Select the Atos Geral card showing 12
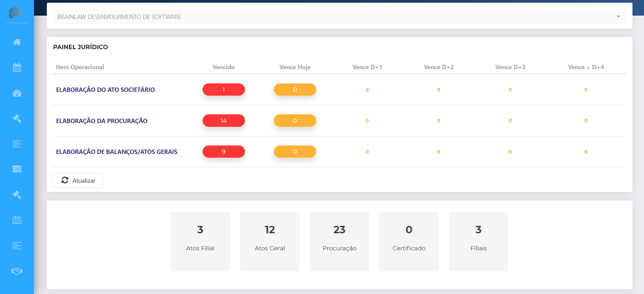The height and width of the screenshot is (294, 644). tap(270, 241)
